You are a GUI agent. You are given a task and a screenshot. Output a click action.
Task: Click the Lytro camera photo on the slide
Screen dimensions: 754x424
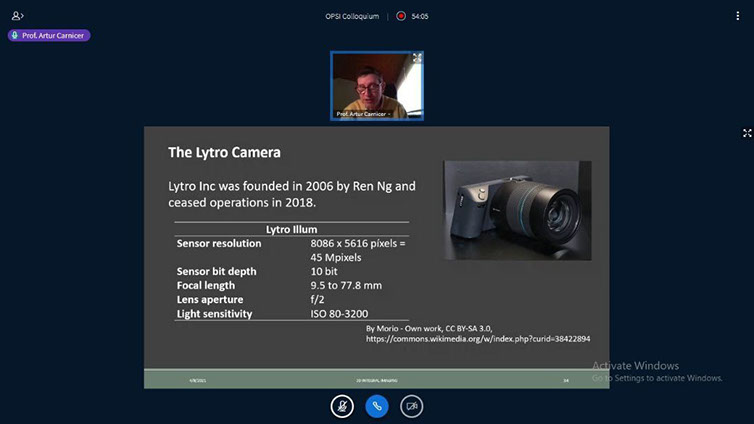[x=517, y=210]
